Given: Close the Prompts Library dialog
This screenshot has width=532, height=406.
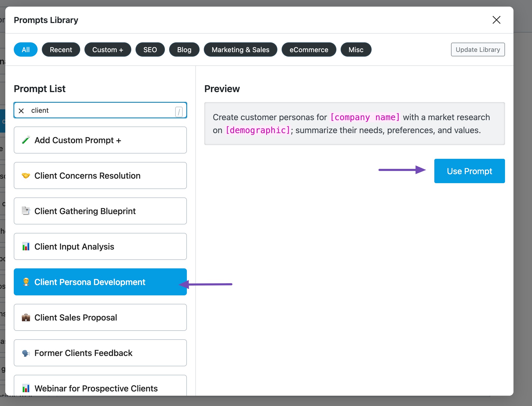Looking at the screenshot, I should click(496, 20).
